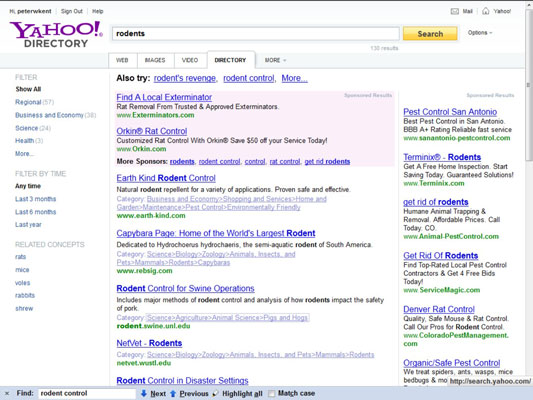Open Find A Local Exterminator ad
Screen dimensions: 533x400
pos(164,97)
